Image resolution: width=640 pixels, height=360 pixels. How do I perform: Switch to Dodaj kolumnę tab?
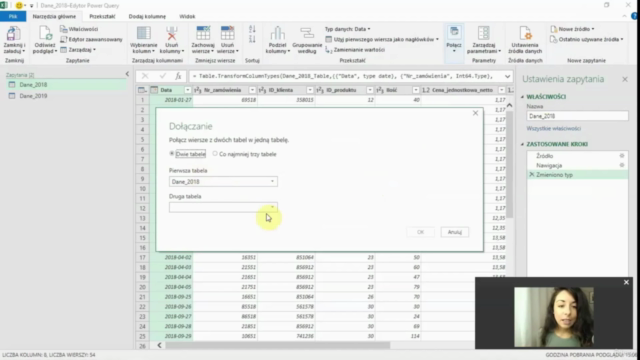tap(147, 16)
